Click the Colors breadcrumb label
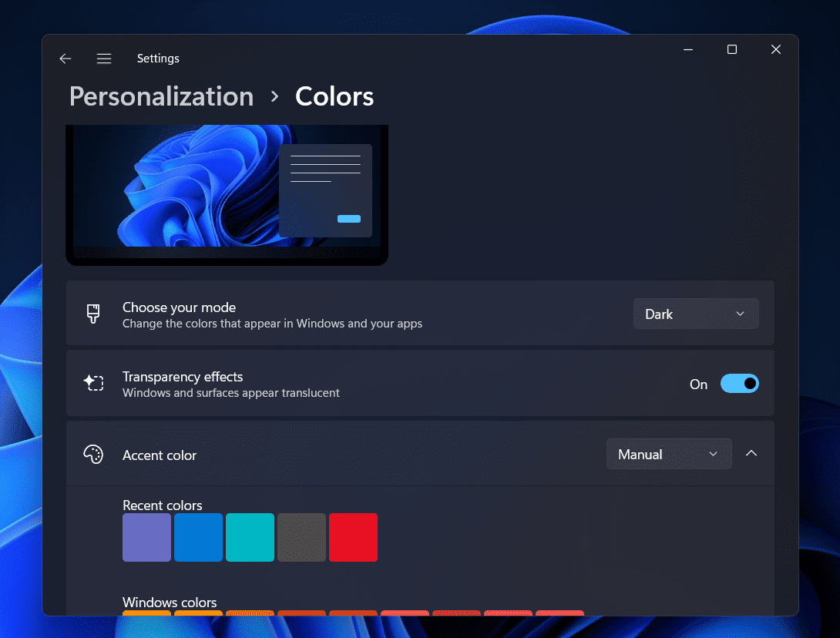This screenshot has height=638, width=840. point(334,96)
